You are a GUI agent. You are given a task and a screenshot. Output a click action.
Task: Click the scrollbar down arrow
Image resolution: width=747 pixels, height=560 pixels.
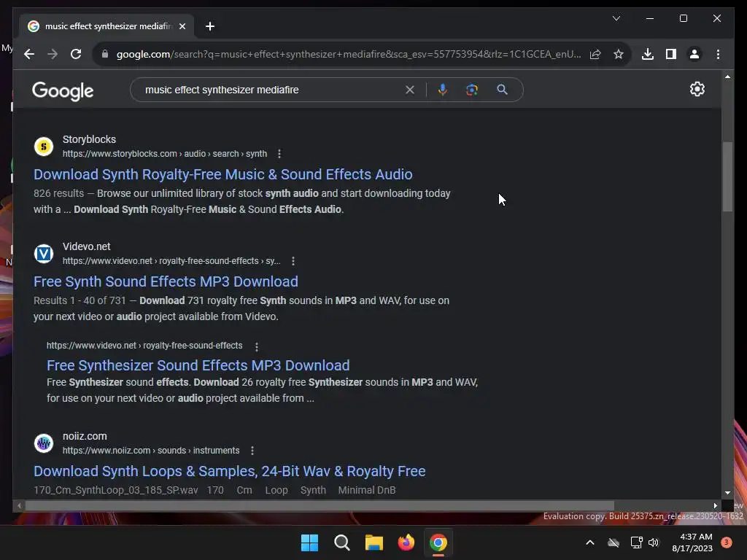727,493
